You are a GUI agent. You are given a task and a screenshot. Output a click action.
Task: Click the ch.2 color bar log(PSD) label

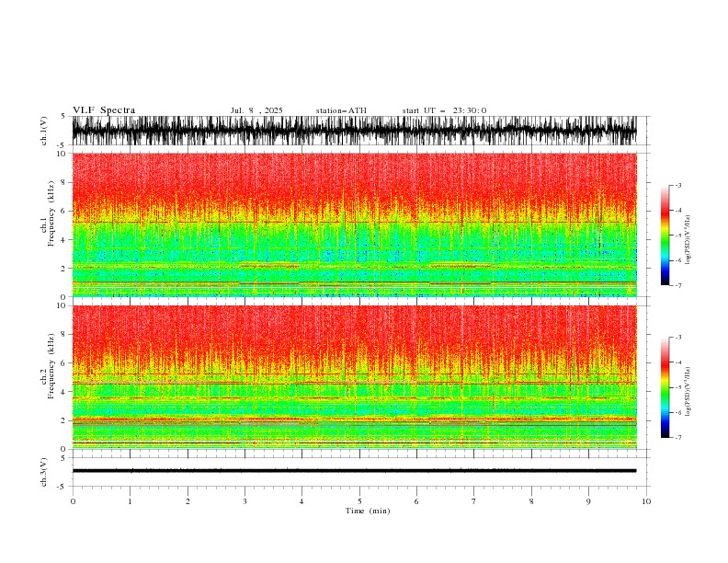click(688, 392)
